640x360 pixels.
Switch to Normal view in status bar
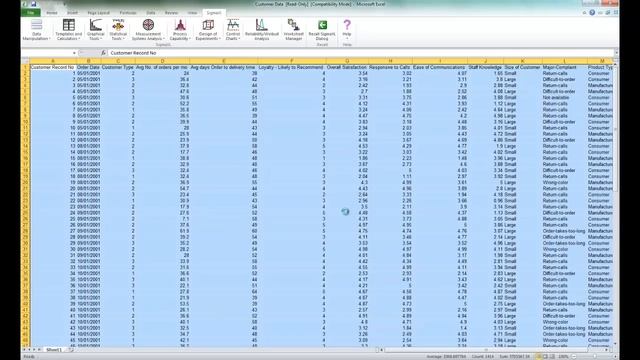tap(539, 356)
